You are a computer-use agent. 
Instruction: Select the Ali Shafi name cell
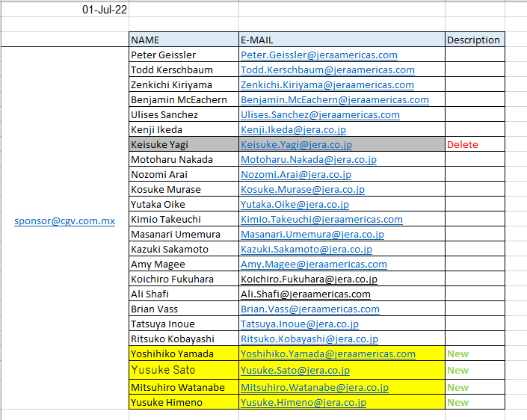(184, 294)
